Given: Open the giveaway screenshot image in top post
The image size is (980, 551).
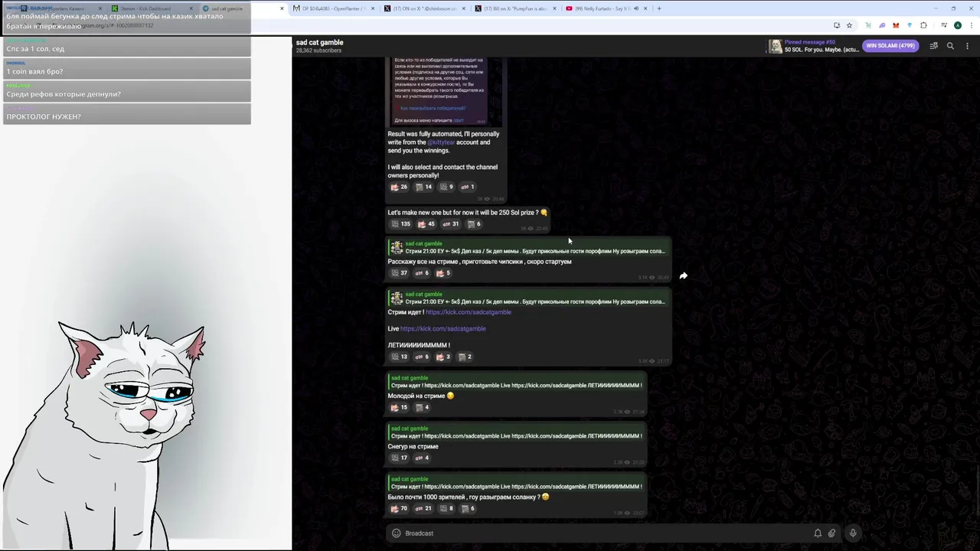Looking at the screenshot, I should coord(445,91).
